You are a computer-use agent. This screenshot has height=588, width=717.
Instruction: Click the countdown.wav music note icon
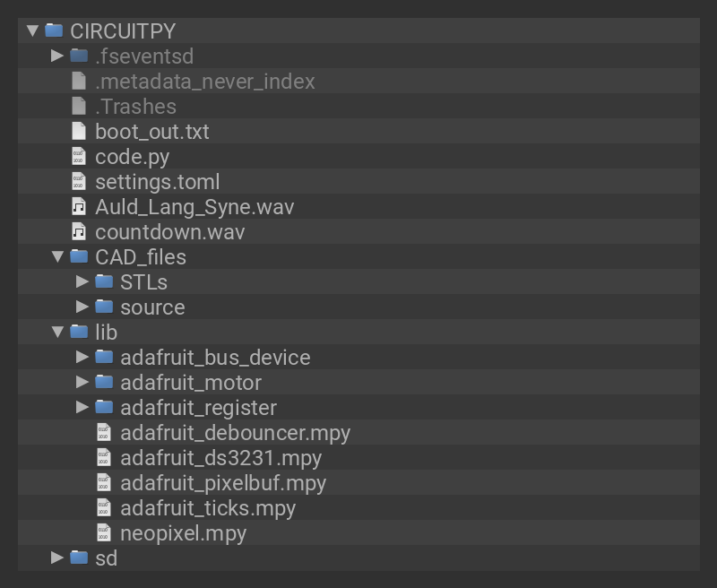click(x=80, y=232)
